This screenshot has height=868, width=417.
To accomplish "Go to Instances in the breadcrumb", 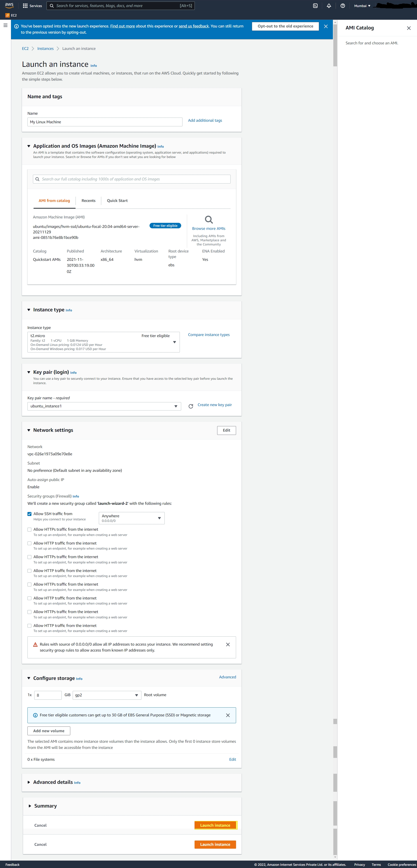I will pos(45,49).
